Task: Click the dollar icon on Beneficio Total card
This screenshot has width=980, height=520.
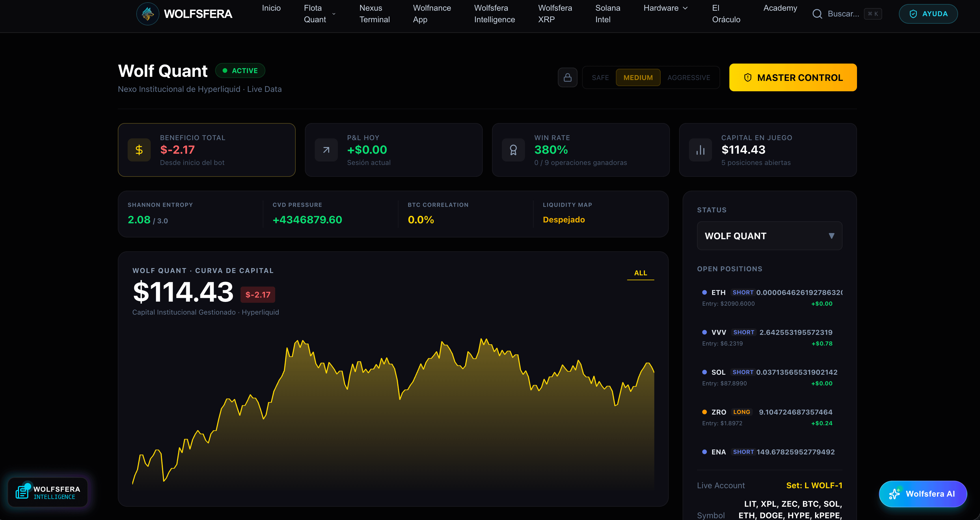Action: (x=139, y=150)
